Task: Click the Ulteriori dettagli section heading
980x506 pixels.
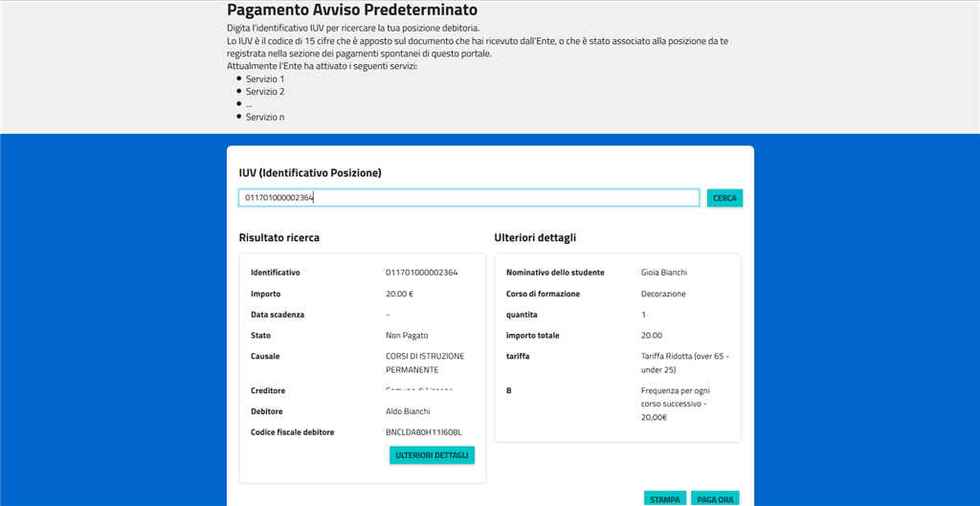Action: click(535, 237)
